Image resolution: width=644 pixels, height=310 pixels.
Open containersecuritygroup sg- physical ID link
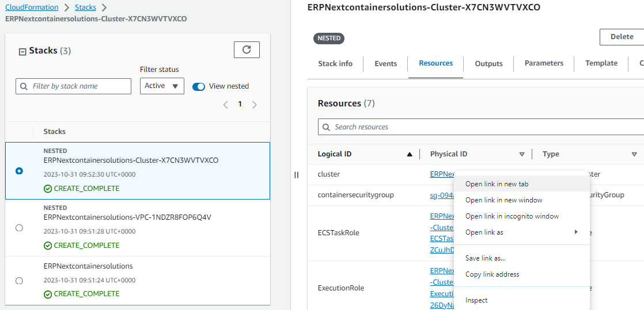pos(441,195)
